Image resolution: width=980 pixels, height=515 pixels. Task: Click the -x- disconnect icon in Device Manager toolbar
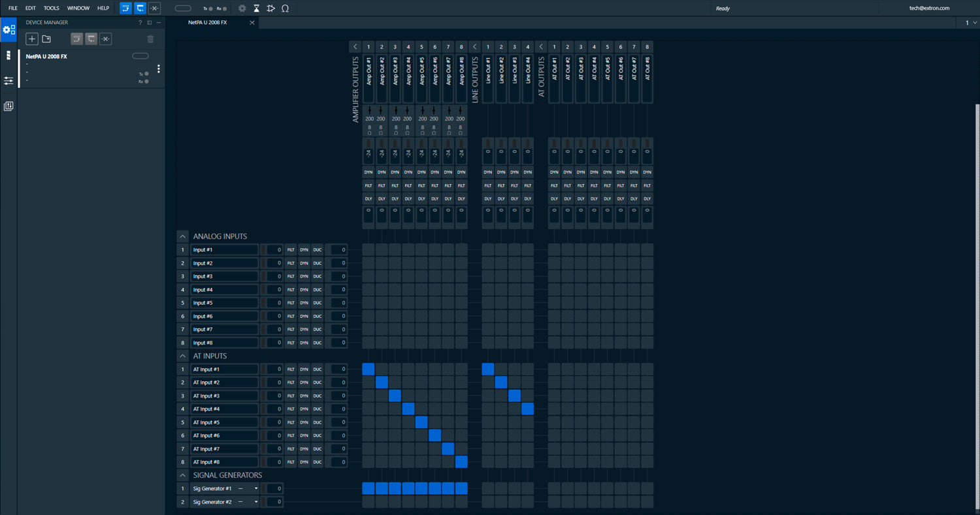click(x=106, y=39)
